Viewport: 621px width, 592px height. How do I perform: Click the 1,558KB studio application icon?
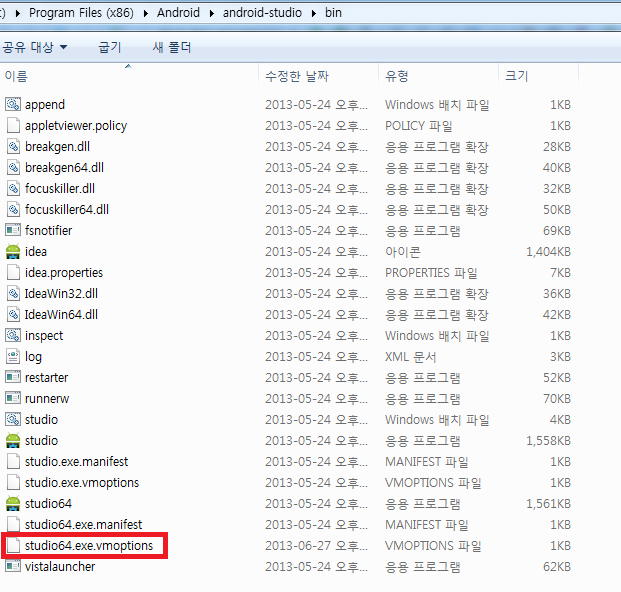(x=13, y=440)
